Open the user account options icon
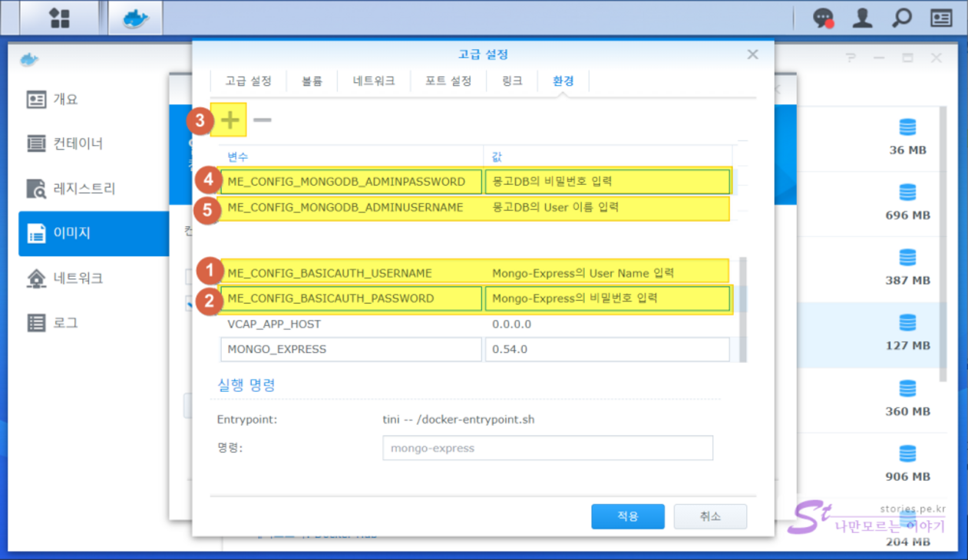This screenshot has width=968, height=560. 863,18
